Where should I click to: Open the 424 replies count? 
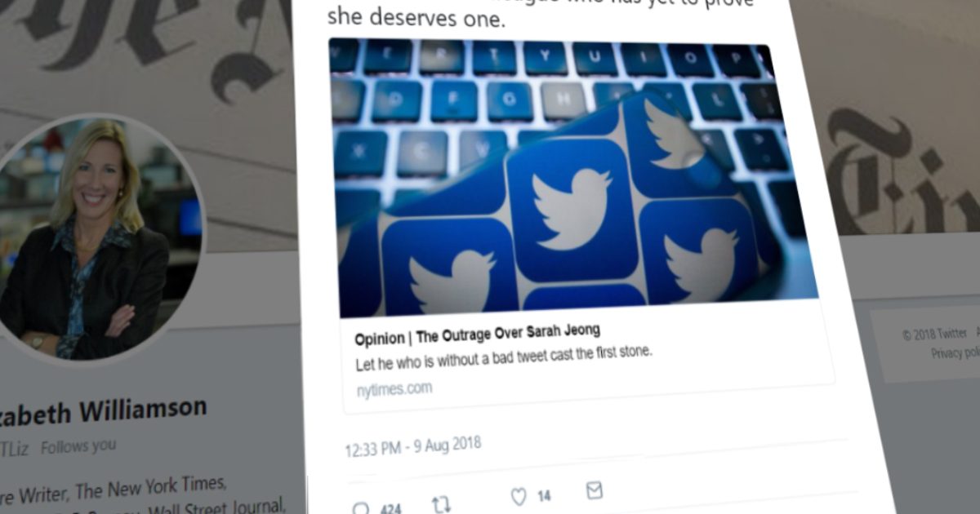pyautogui.click(x=390, y=508)
